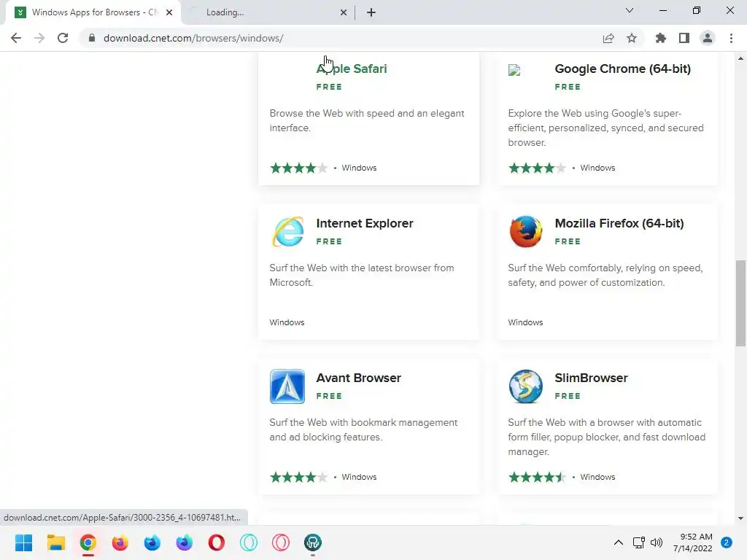This screenshot has width=747, height=560.
Task: Open the Avant Browser title link
Action: coord(359,378)
